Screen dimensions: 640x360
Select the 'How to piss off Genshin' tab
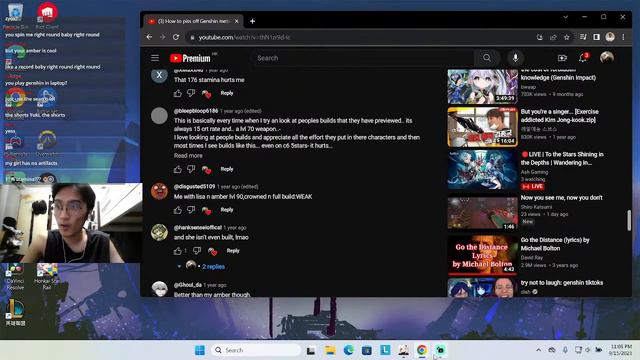193,21
